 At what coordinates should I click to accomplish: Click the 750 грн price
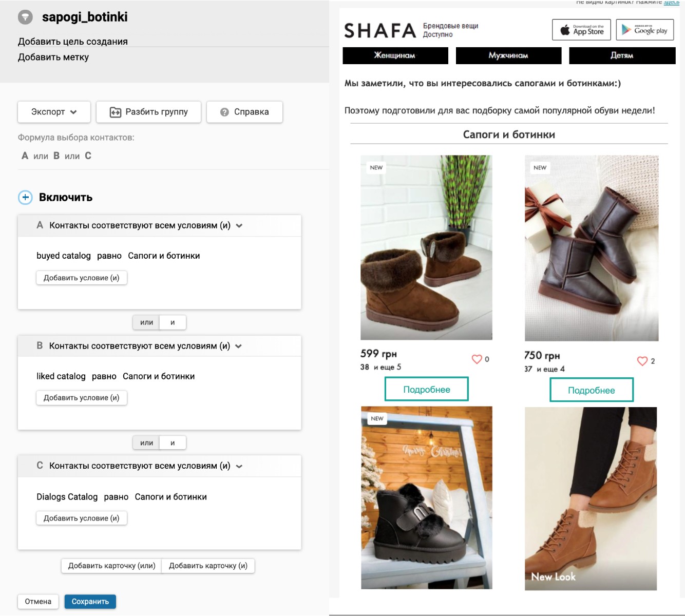click(x=542, y=355)
